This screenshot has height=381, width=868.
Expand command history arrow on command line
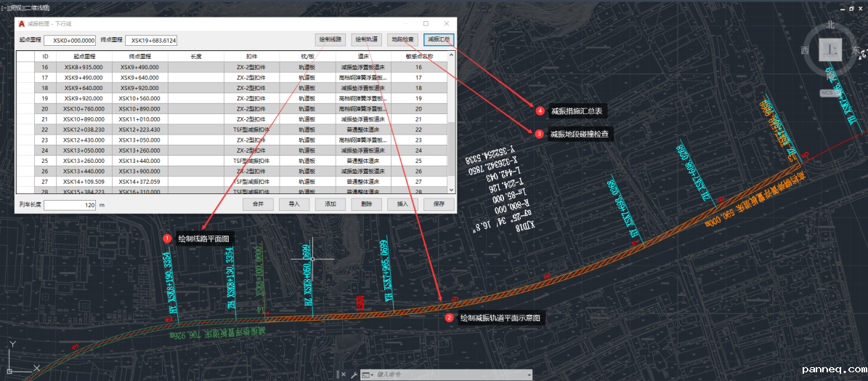point(527,374)
